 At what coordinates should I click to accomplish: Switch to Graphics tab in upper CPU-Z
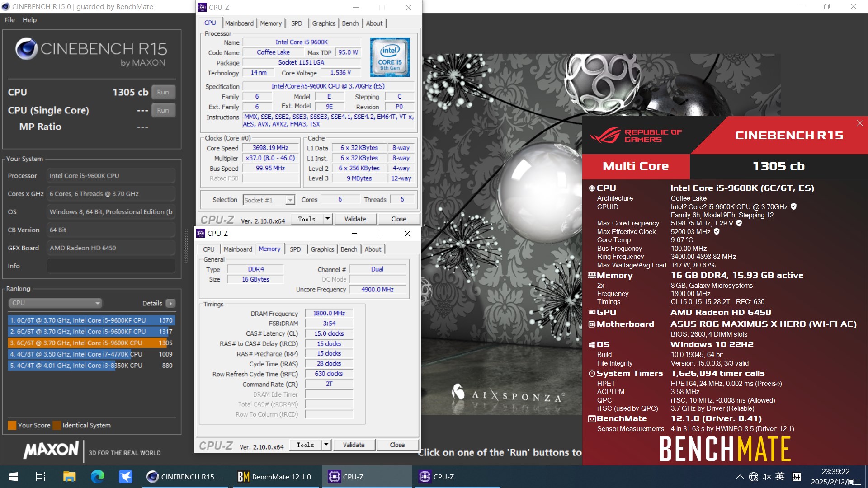coord(324,23)
